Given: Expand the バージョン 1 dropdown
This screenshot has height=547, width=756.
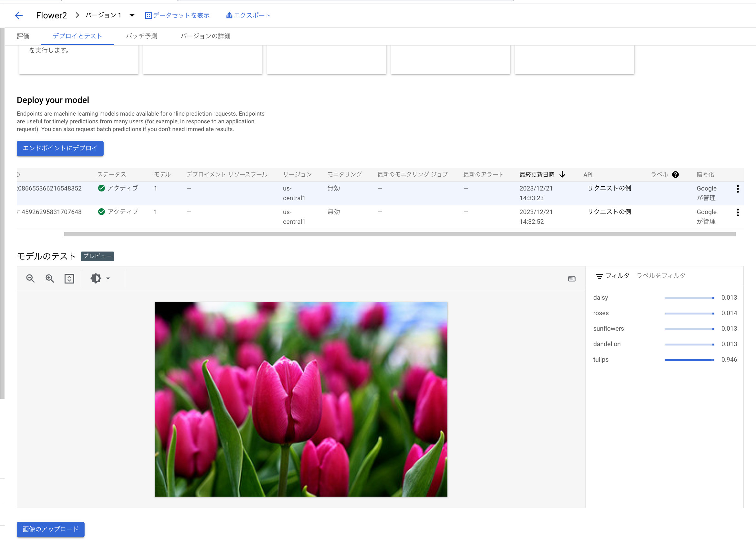Looking at the screenshot, I should (x=132, y=15).
